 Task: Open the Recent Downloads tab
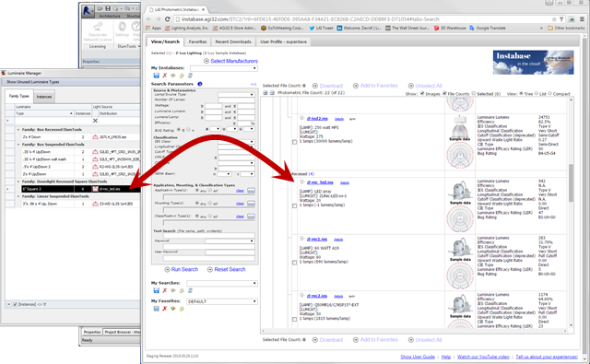pos(233,41)
